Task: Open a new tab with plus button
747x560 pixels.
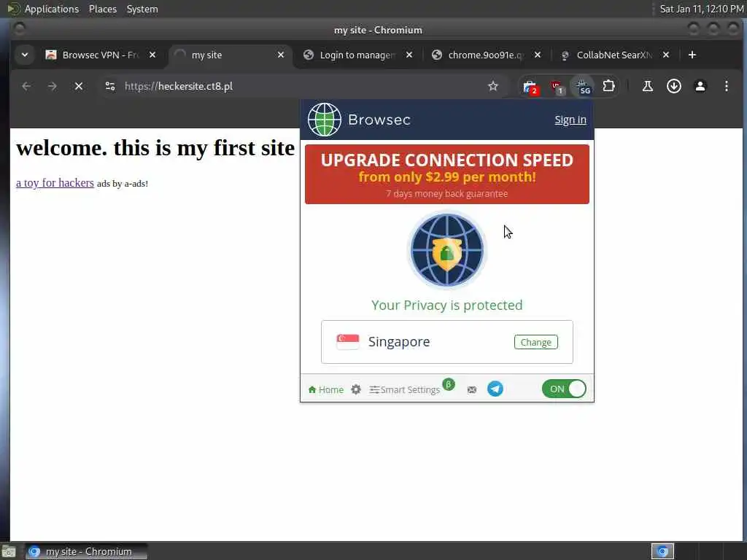Action: [692, 55]
